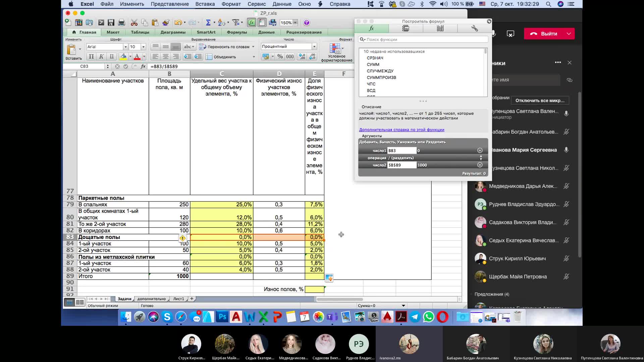Toggle underline formatting button
This screenshot has width=644, height=362.
tap(112, 57)
